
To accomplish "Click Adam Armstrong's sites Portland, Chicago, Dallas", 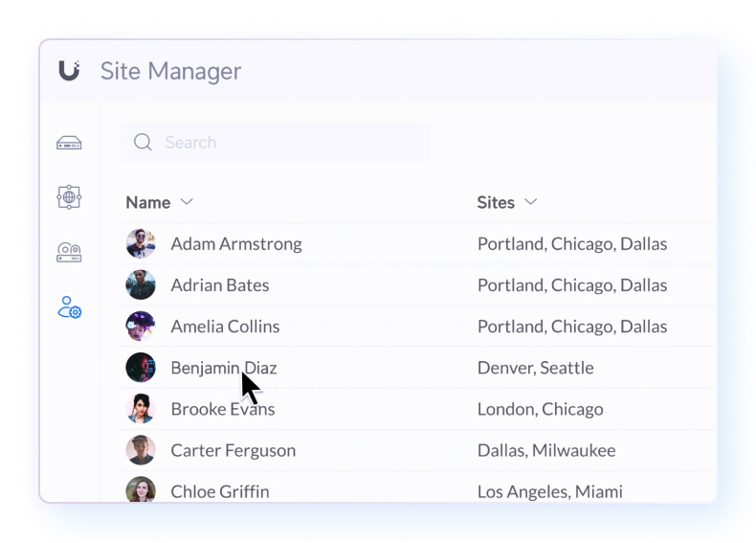I will click(572, 244).
